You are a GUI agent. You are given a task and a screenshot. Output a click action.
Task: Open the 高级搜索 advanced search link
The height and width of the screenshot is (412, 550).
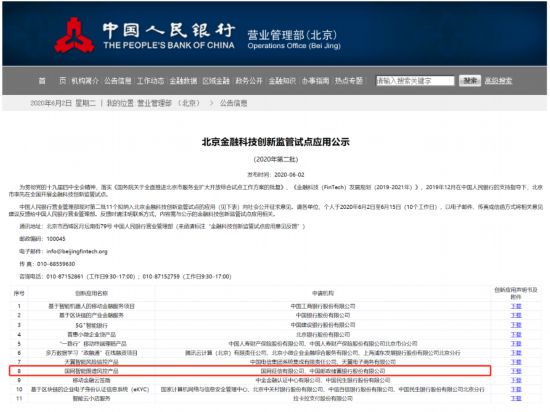(498, 81)
